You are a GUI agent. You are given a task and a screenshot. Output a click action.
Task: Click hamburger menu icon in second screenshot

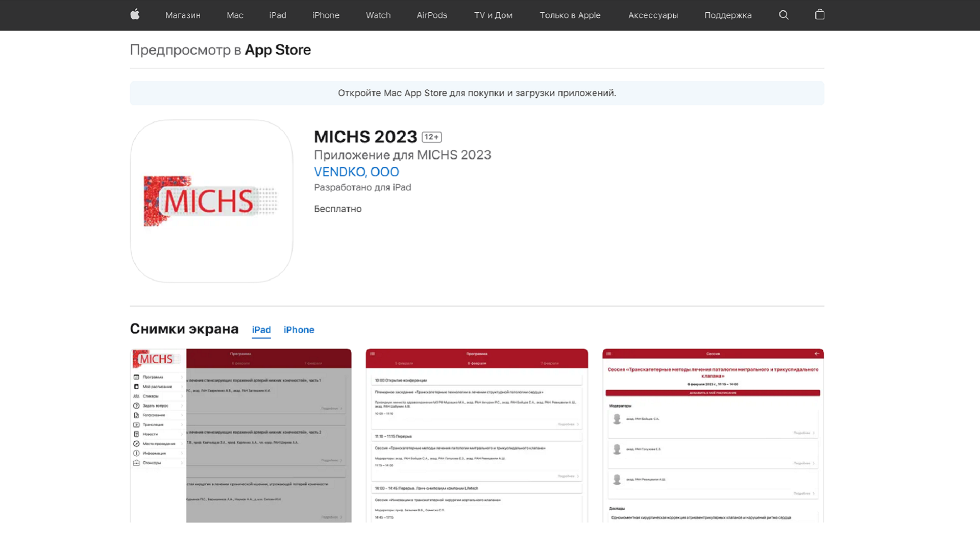coord(373,354)
